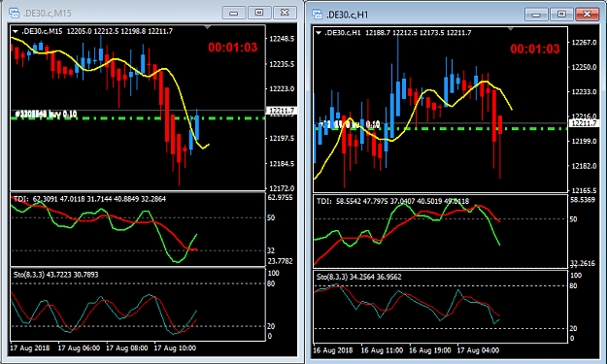Close the .DE30.c,H1 chart window
The image size is (607, 364).
tap(588, 15)
